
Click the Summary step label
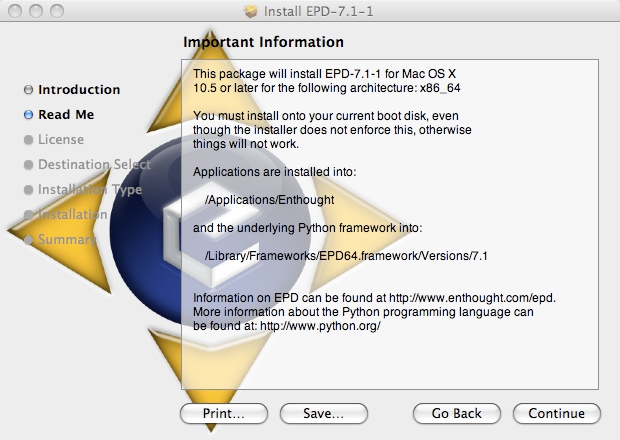tap(66, 240)
